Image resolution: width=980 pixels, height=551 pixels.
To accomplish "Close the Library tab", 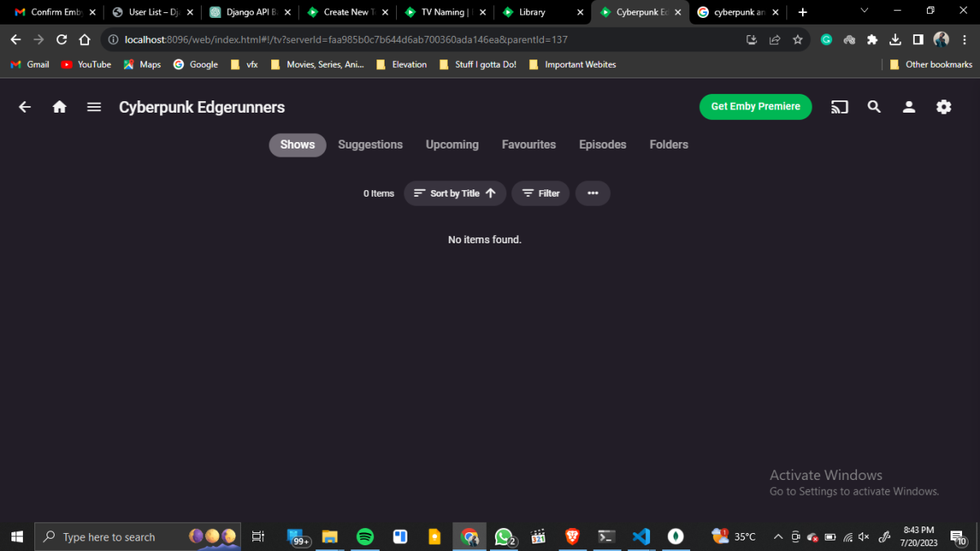I will [x=581, y=12].
